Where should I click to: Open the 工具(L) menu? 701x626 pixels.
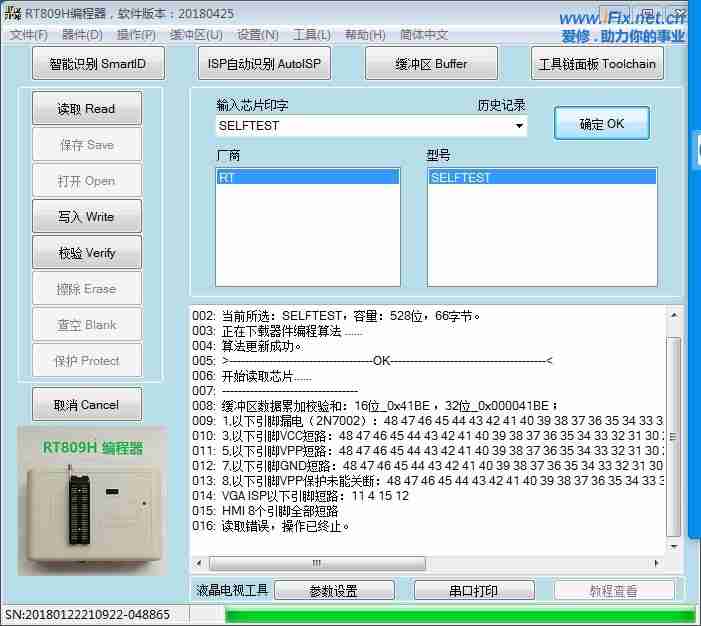(x=312, y=35)
